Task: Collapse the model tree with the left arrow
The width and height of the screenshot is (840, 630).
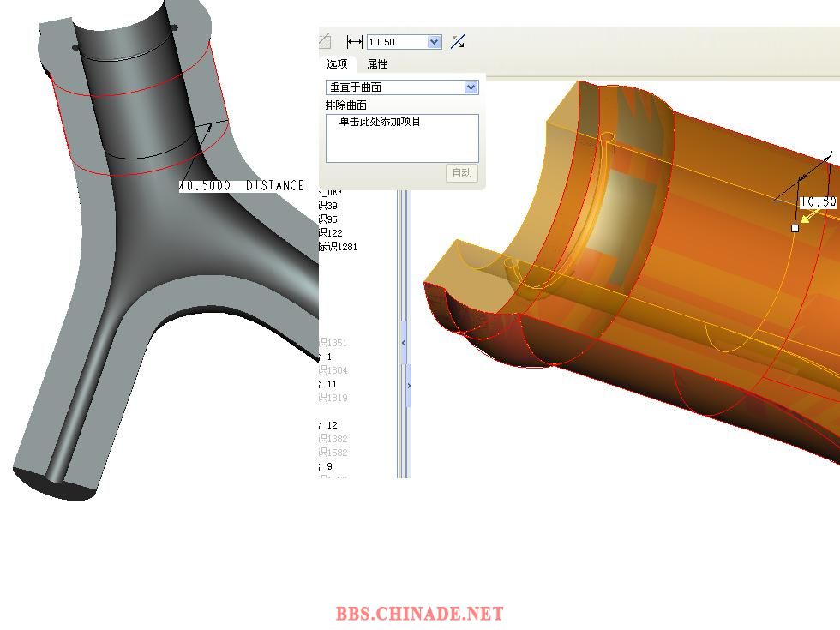Action: 404,343
